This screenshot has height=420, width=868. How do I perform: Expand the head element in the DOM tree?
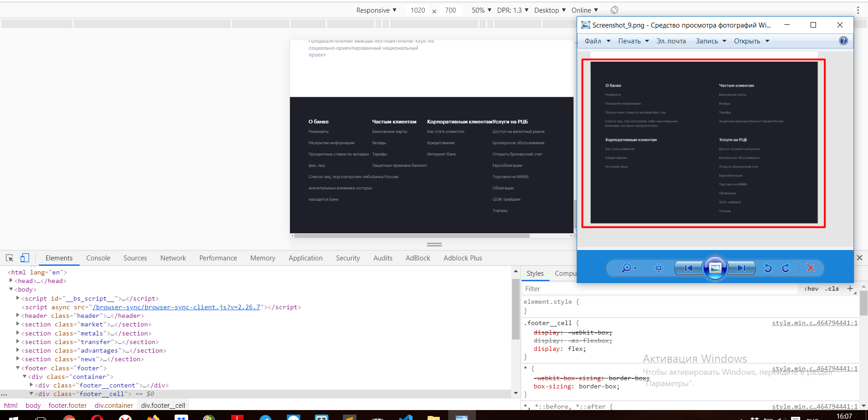click(11, 281)
